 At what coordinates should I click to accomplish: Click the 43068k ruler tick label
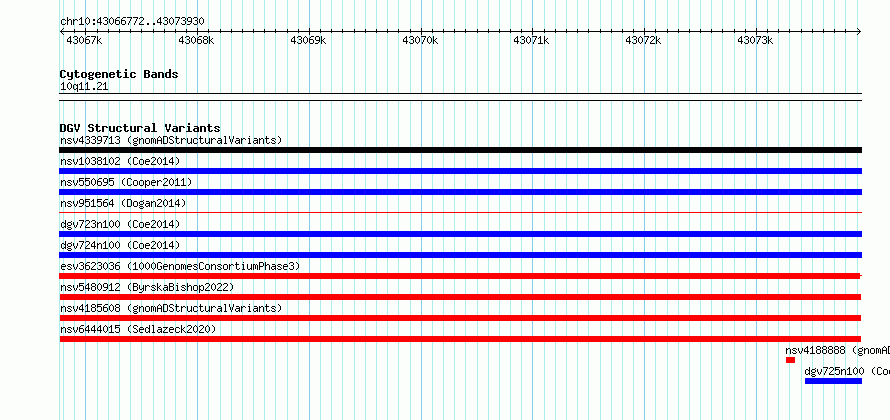pos(196,40)
